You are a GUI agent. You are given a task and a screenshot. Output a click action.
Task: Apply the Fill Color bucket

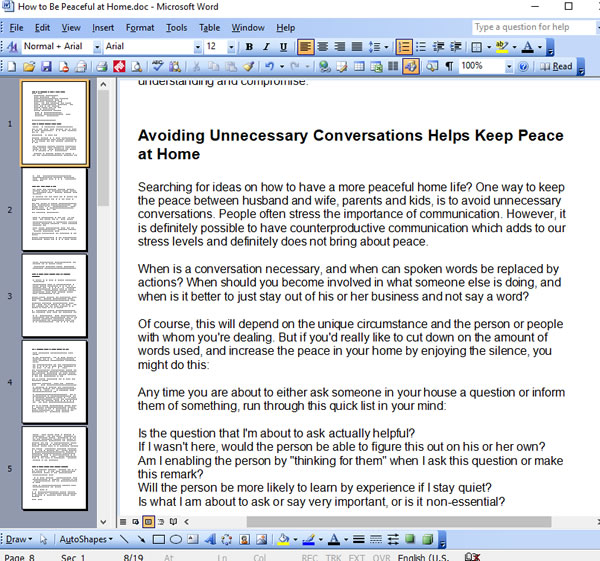(284, 540)
